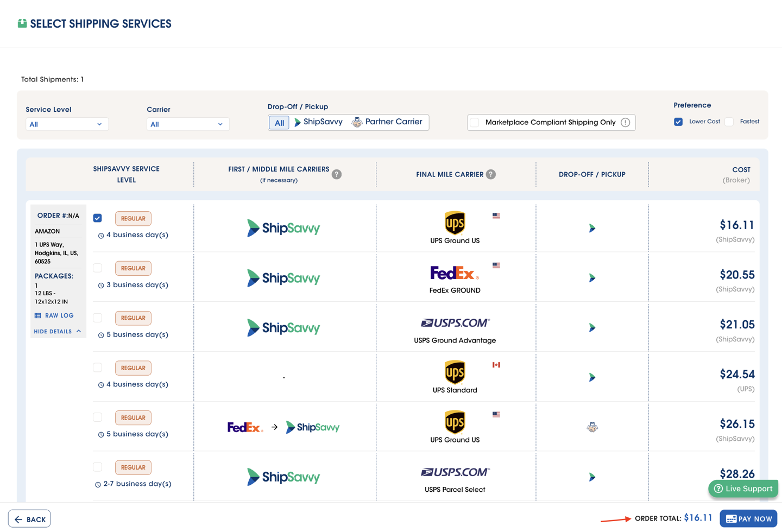Click the ShipSavvy carrier logo in the $16.11 row
Image resolution: width=782 pixels, height=532 pixels.
click(283, 228)
